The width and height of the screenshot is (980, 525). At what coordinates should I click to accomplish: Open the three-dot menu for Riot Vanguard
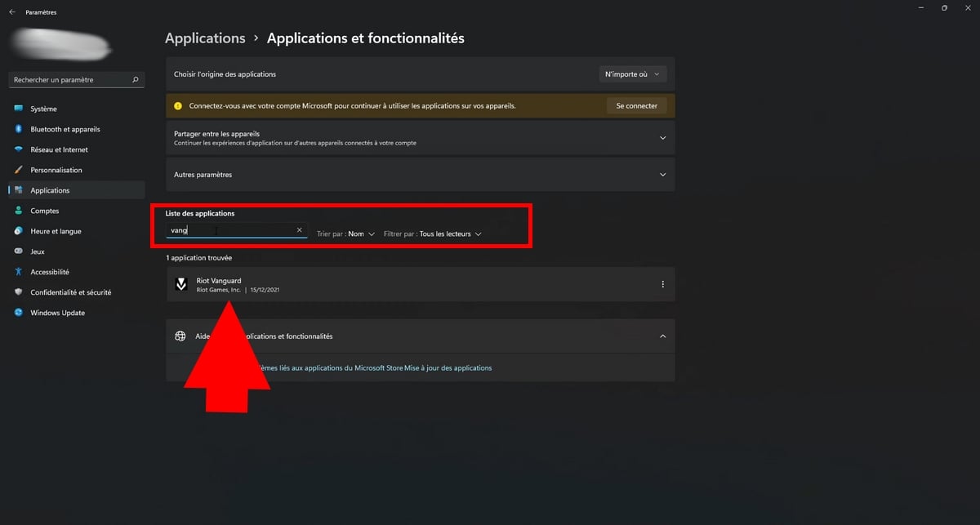(662, 284)
